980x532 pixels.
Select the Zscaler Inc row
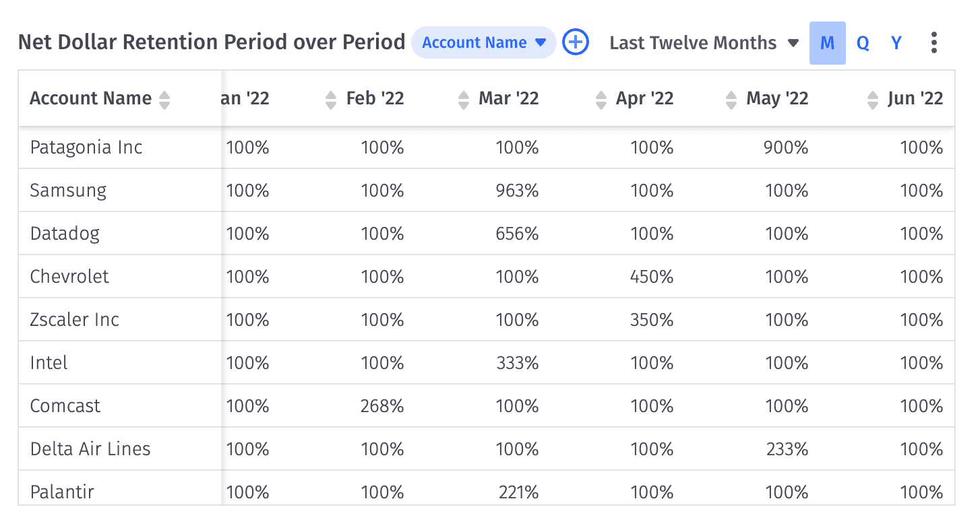pos(74,319)
